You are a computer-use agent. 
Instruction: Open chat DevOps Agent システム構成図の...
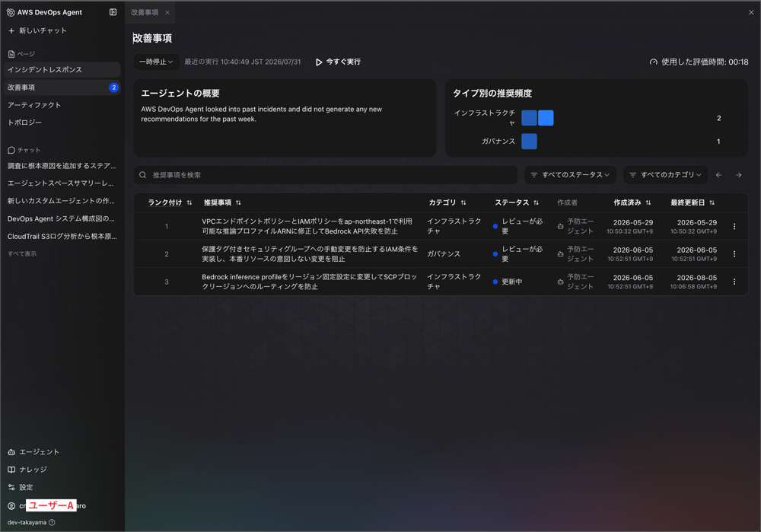62,218
